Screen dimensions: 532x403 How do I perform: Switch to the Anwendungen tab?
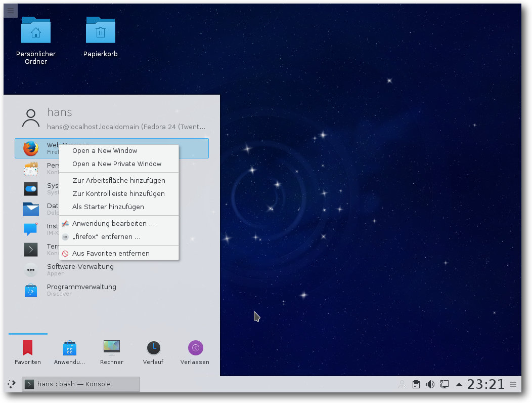(70, 352)
